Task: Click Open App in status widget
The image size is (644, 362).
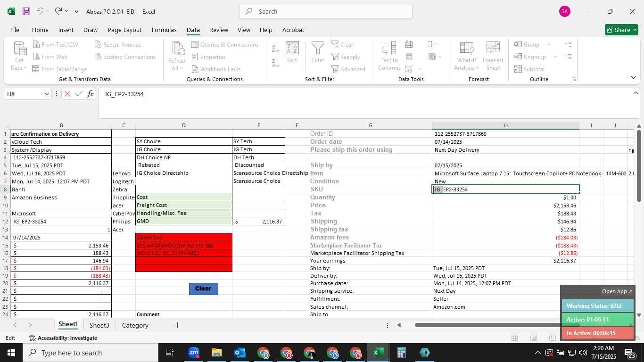Action: coord(617,291)
